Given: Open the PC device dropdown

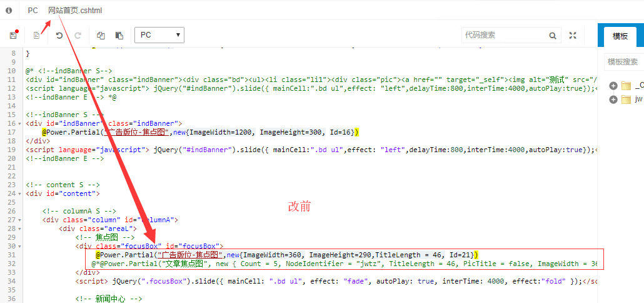Looking at the screenshot, I should [x=159, y=35].
